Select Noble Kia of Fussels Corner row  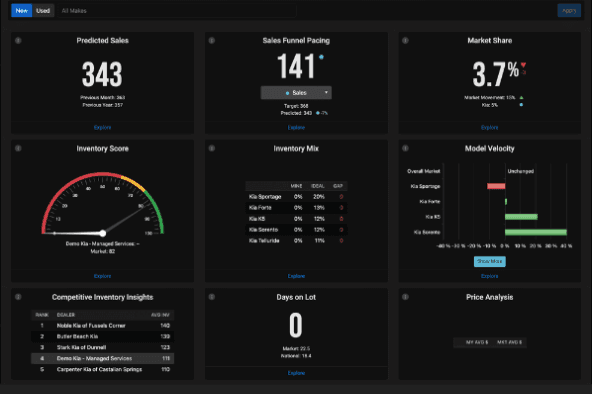coord(102,326)
